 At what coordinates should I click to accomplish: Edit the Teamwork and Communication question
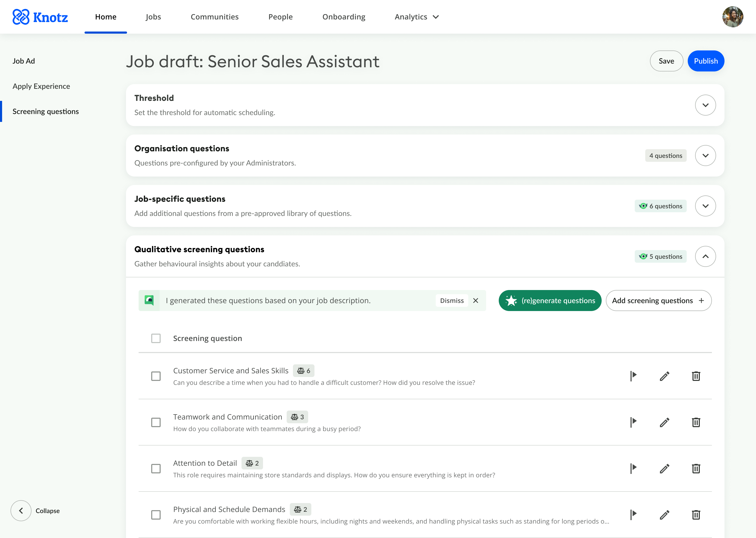pyautogui.click(x=664, y=422)
